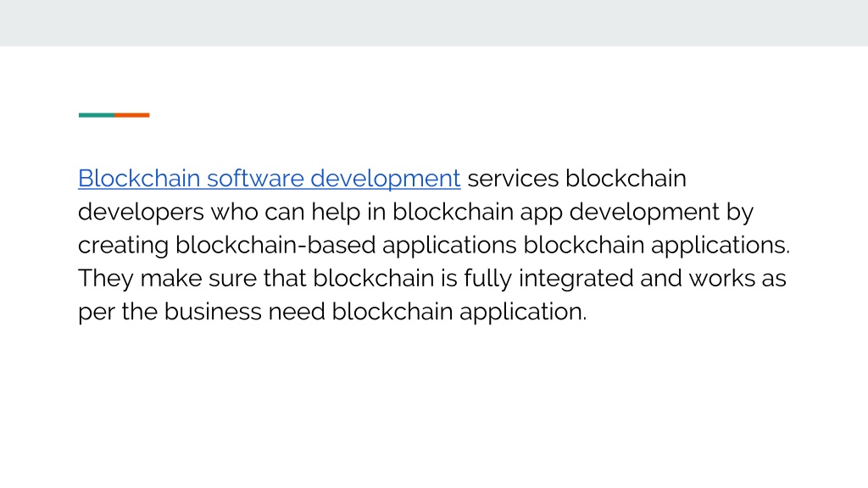Viewport: 868px width, 488px height.
Task: Click the hyphenated term 'blockchain-based'
Action: (x=275, y=245)
